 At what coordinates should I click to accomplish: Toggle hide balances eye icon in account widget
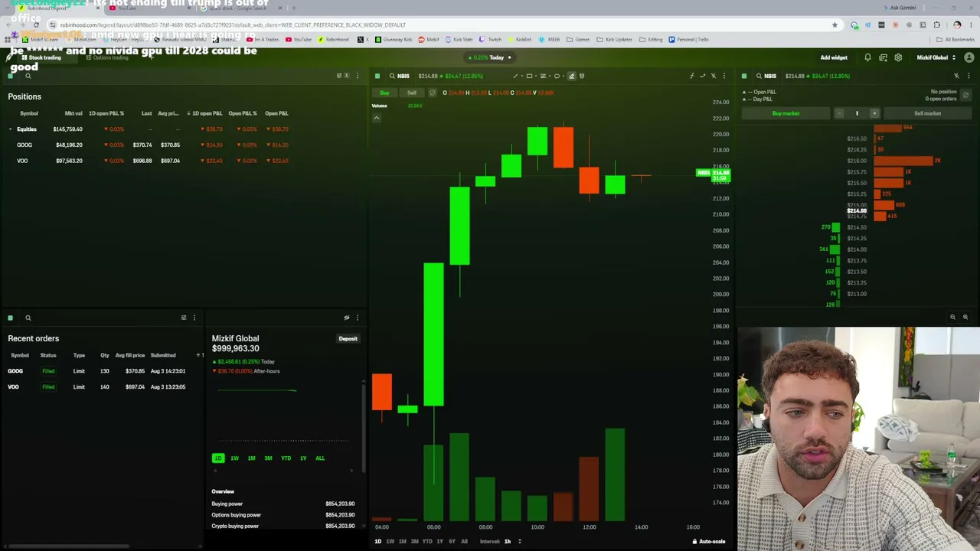(347, 318)
